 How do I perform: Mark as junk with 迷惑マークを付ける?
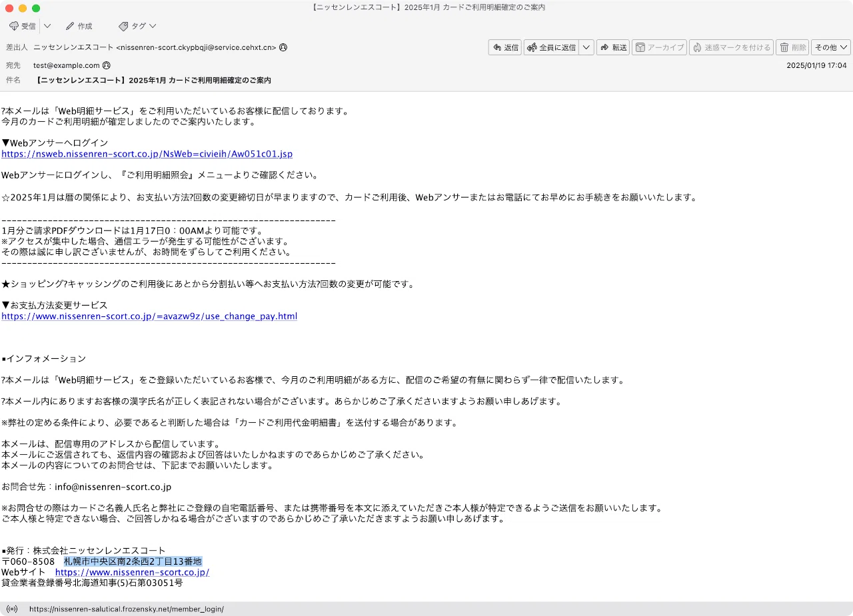[x=731, y=47]
